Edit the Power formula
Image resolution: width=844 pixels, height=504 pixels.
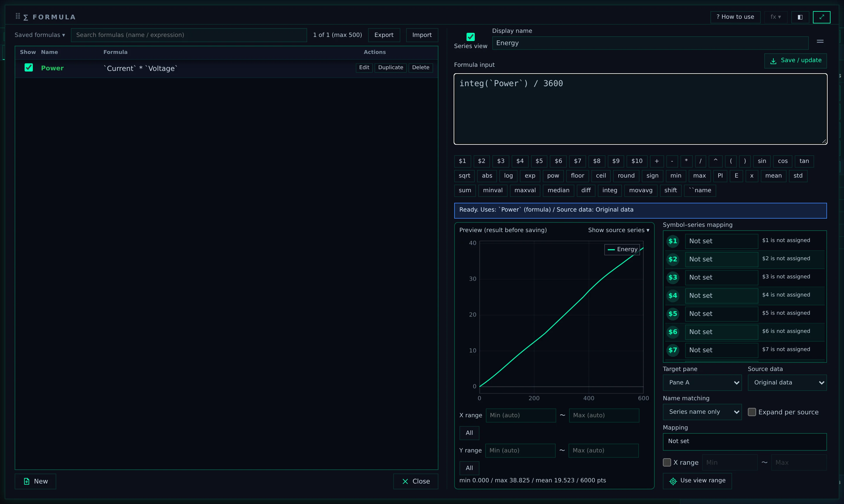pos(364,68)
